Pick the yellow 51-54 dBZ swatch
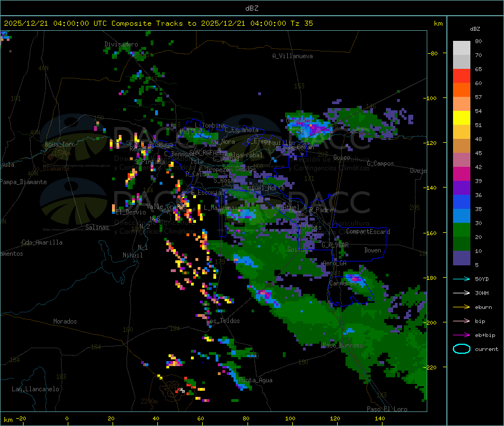The image size is (504, 426). (461, 118)
